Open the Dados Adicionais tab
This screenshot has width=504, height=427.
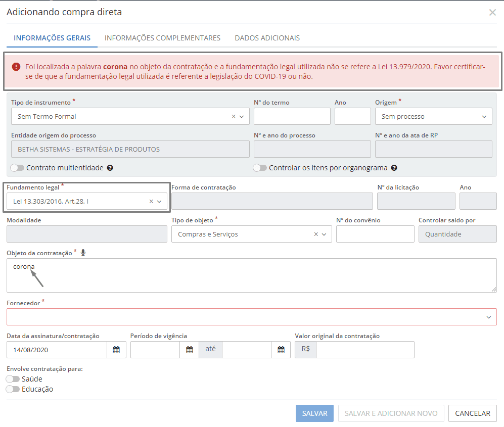[267, 38]
